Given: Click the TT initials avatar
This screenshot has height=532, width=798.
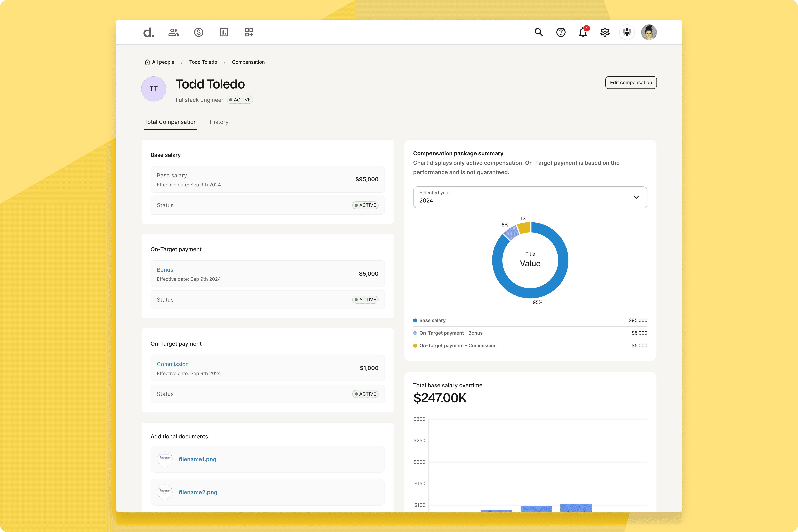Looking at the screenshot, I should [x=154, y=89].
